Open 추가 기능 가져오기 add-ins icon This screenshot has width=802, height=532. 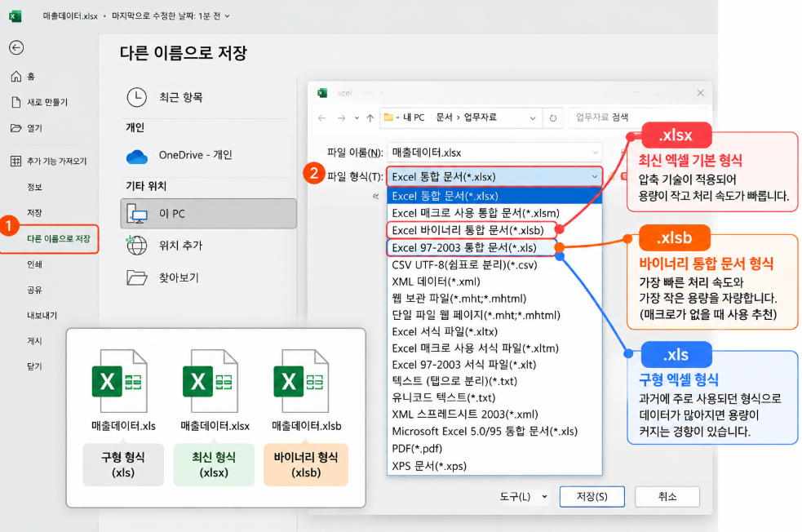(x=16, y=161)
